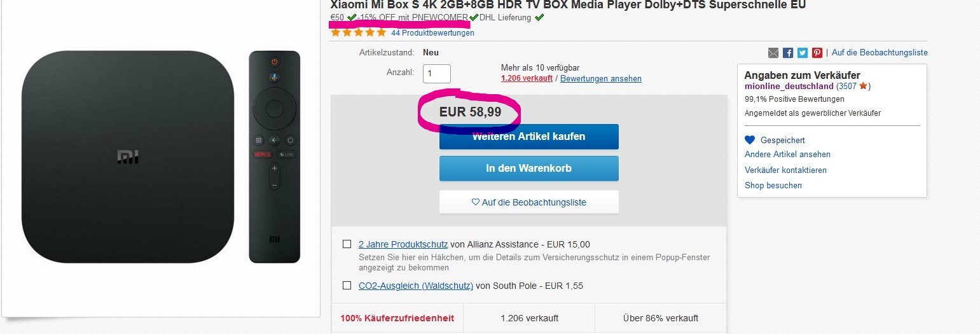980x334 pixels.
Task: Click the seller's orange feedback star
Action: point(863,86)
